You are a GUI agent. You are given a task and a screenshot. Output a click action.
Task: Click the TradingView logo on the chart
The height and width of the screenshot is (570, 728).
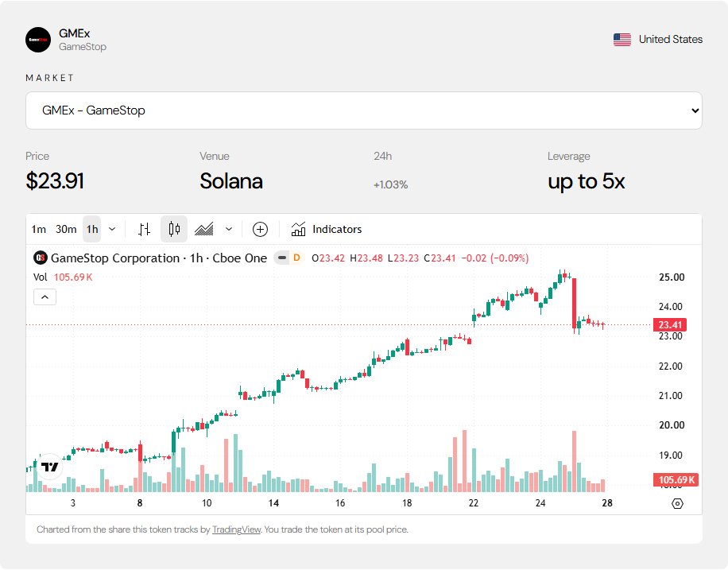[48, 467]
